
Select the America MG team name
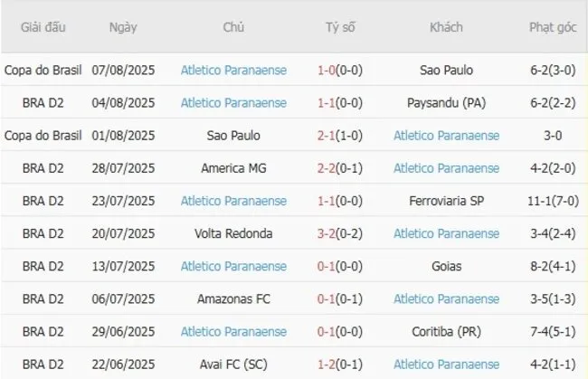point(233,167)
